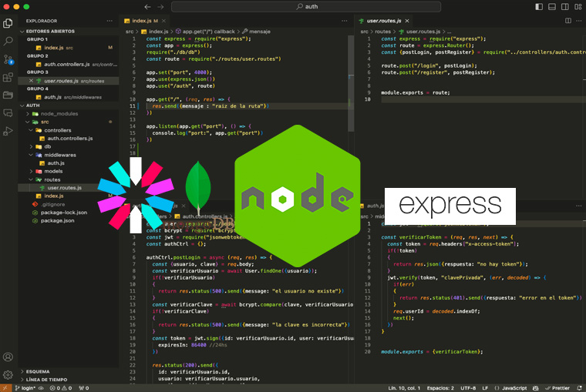Click the login branch in status bar

pyautogui.click(x=25, y=388)
